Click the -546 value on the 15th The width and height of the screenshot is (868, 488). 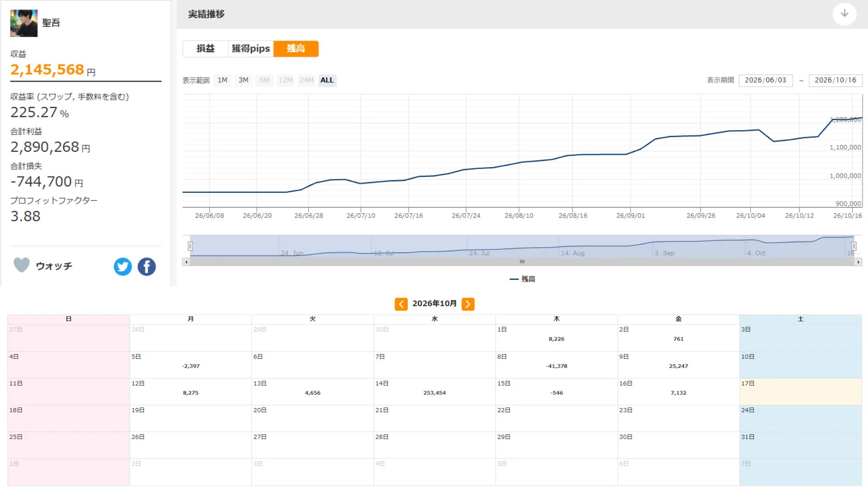point(557,393)
